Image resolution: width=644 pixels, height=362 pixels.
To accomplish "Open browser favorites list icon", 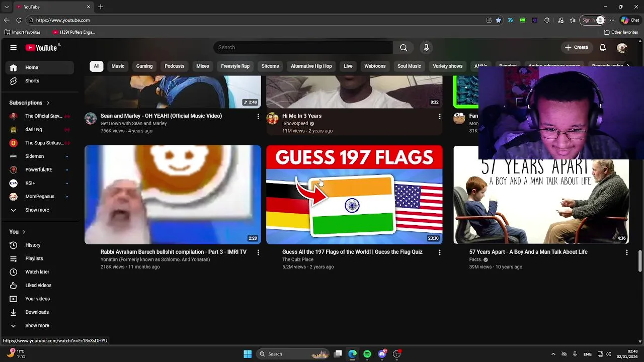I will coord(573,20).
